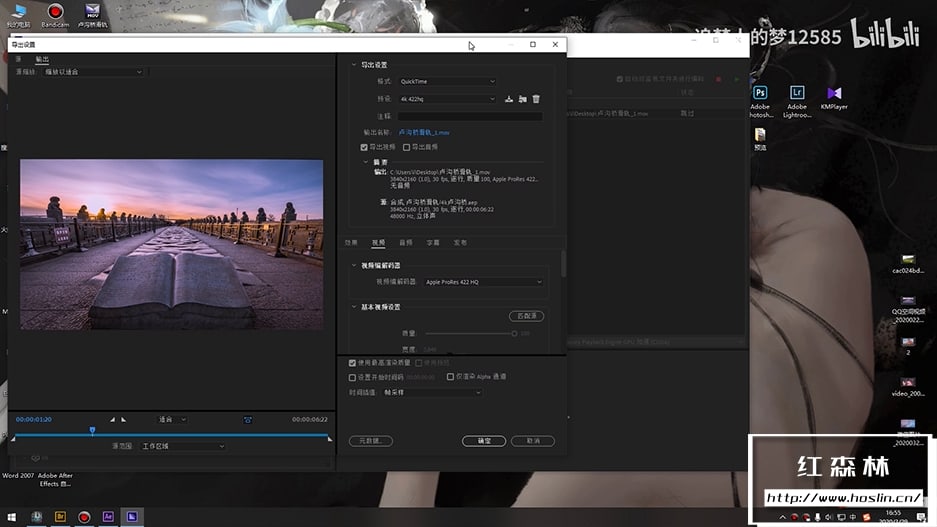Set in point marker button

(x=112, y=419)
